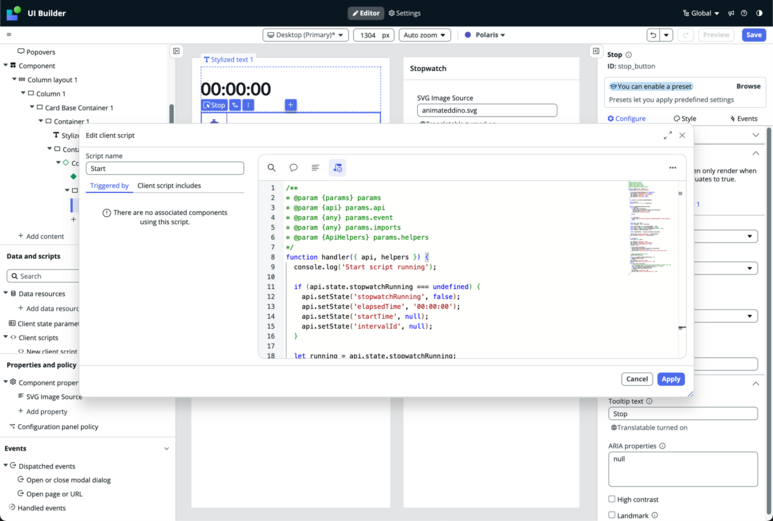Viewport: 773px width, 521px height.
Task: Open the Auto zoom dropdown
Action: point(424,35)
